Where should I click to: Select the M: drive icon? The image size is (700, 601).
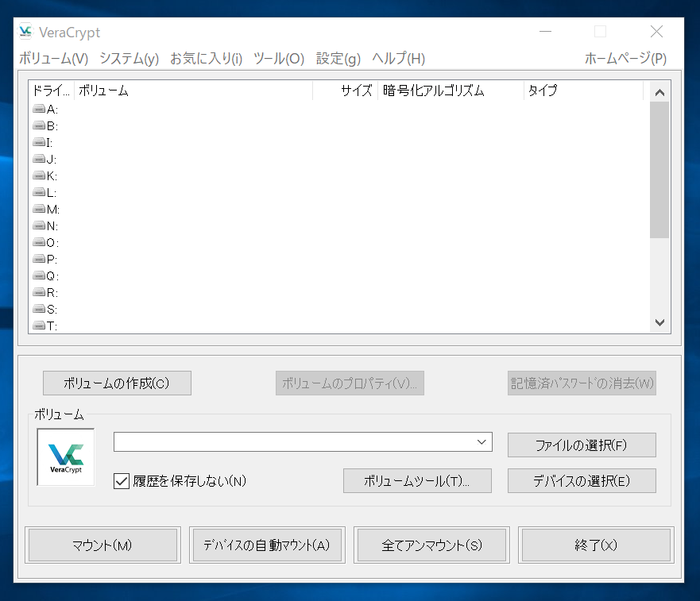tap(39, 210)
